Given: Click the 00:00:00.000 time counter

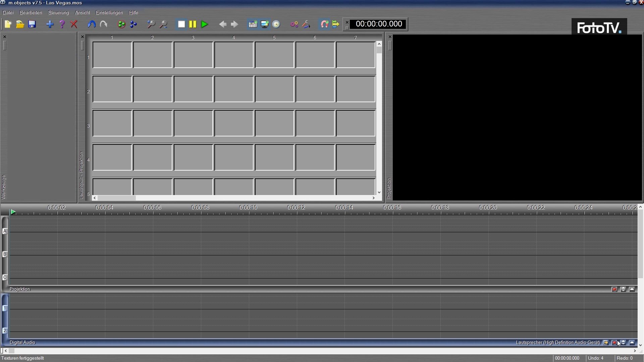Looking at the screenshot, I should click(379, 24).
